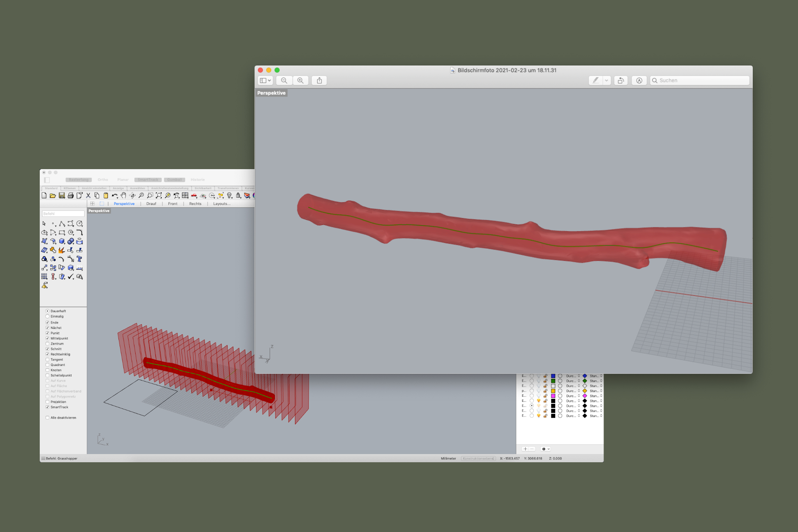Uncheck the Mittelpunkt object snap
Screen dimensions: 798x532
coord(48,338)
